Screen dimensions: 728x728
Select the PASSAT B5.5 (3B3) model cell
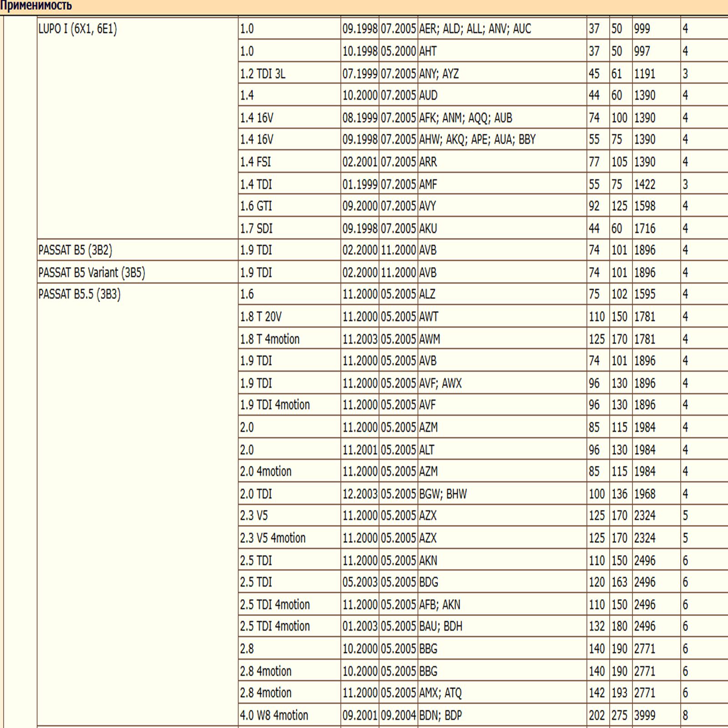pos(137,505)
